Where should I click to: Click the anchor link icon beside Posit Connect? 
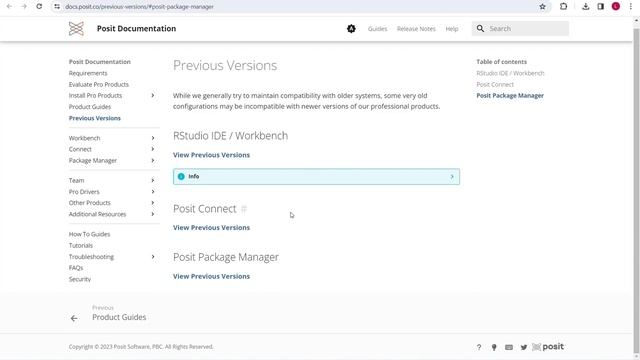tap(244, 209)
